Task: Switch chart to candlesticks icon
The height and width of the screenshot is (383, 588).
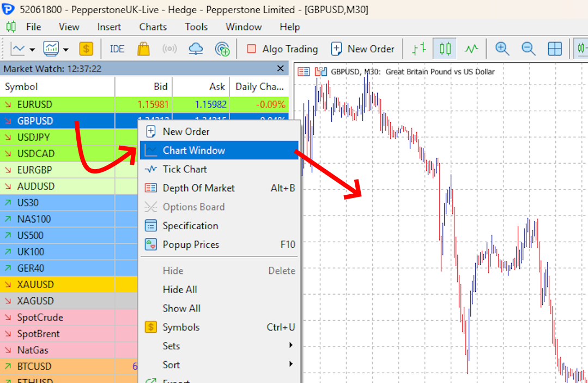Action: click(445, 49)
